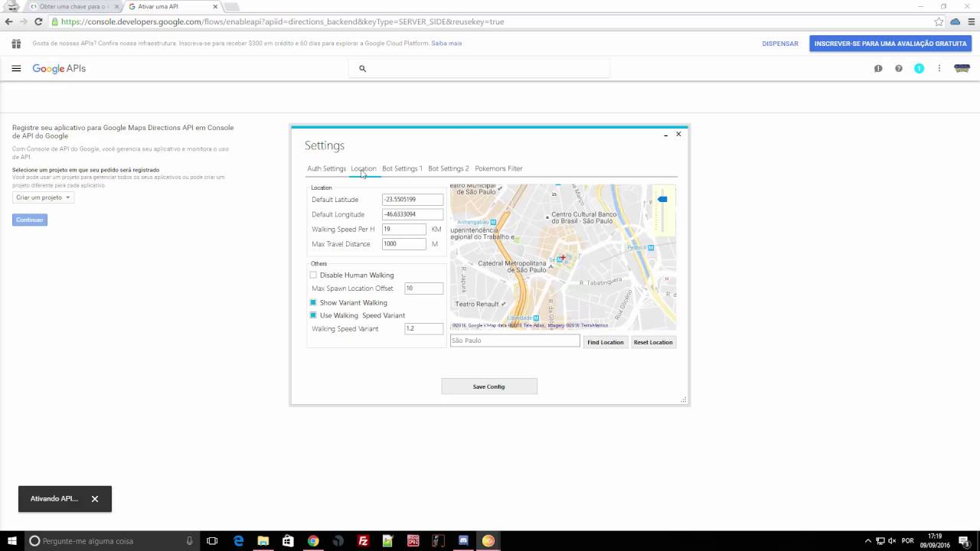Screen dimensions: 980x551
Task: Open the taskbar clock showing 17:19
Action: (935, 541)
